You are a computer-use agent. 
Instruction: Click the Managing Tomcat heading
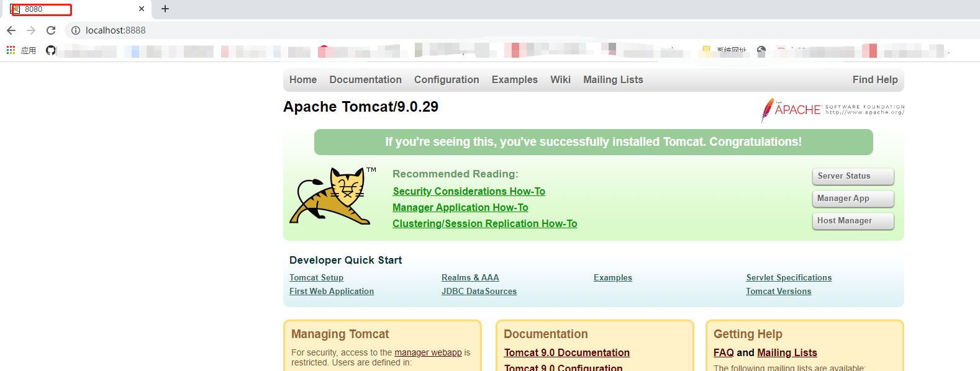point(340,334)
